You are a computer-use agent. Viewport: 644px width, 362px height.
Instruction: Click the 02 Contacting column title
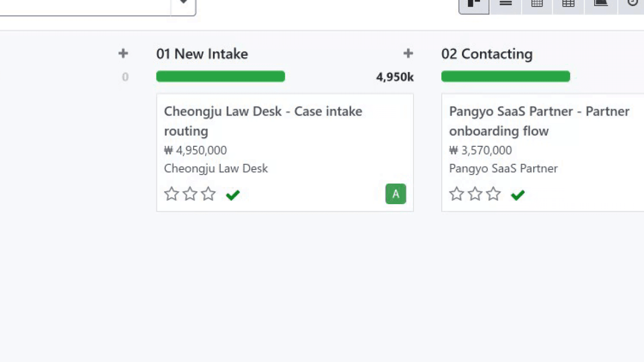(487, 54)
